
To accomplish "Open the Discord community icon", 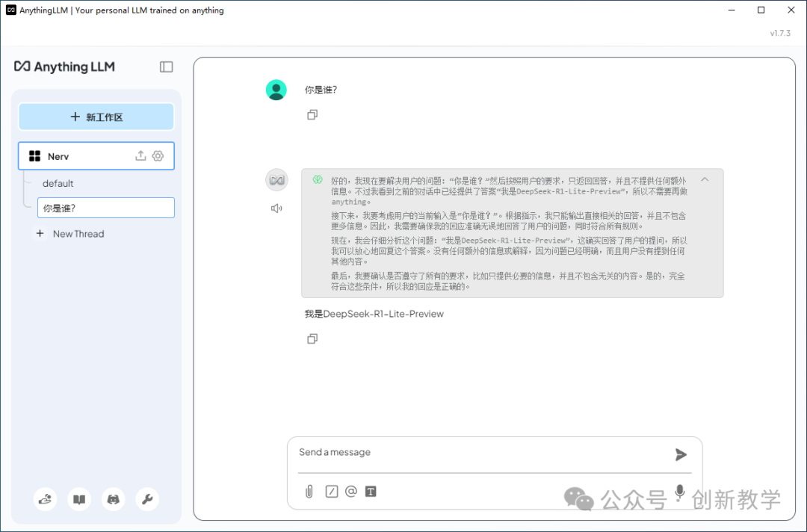I will click(x=114, y=499).
